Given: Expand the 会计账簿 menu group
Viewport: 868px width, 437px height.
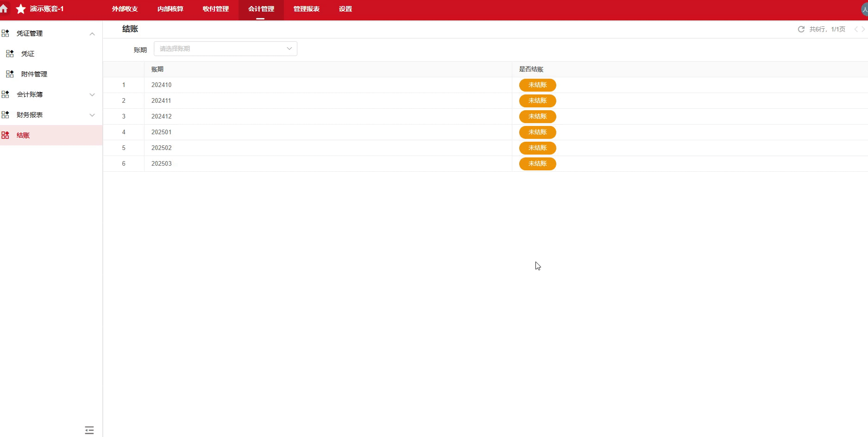Looking at the screenshot, I should (92, 95).
